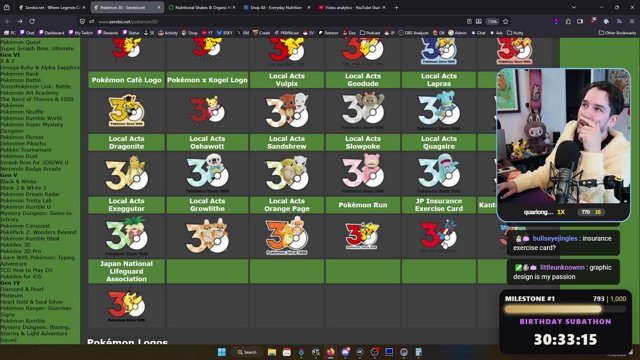Click the Pokémon Run logo image
640x360 pixels.
tap(363, 236)
